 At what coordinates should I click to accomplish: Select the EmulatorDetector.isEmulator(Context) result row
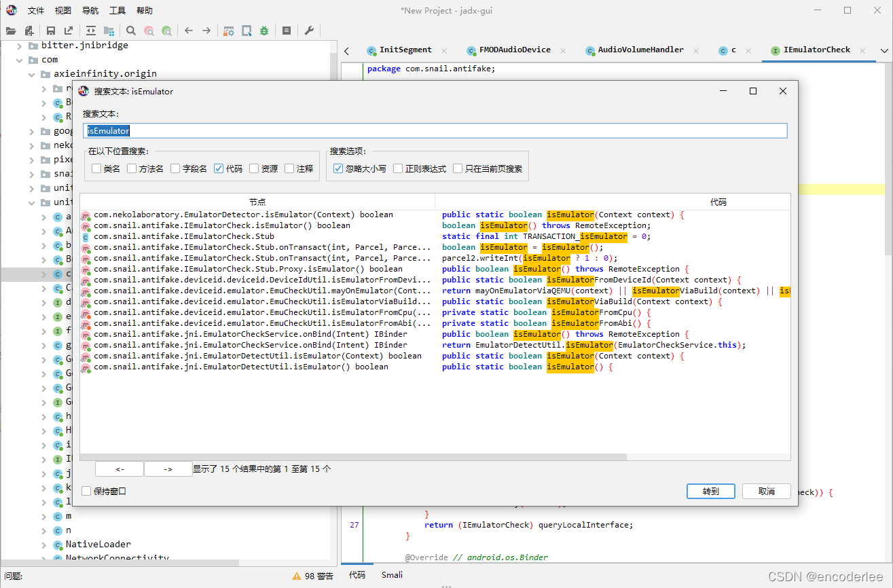coord(435,215)
